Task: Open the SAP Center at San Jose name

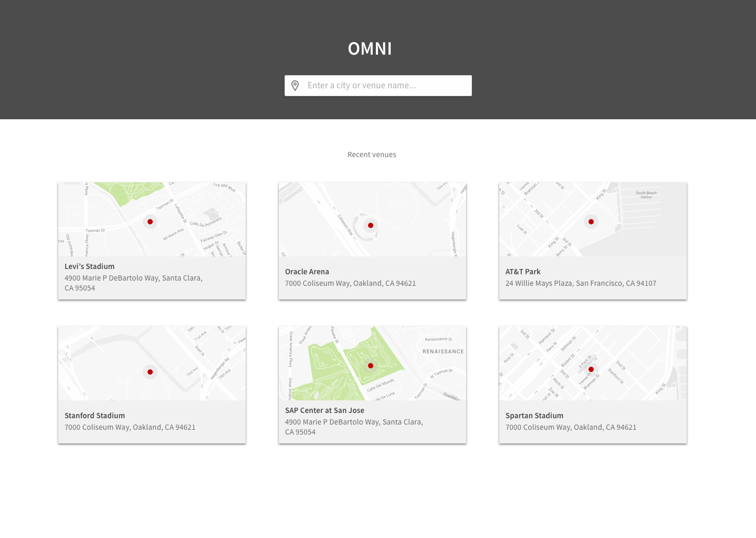Action: (324, 410)
